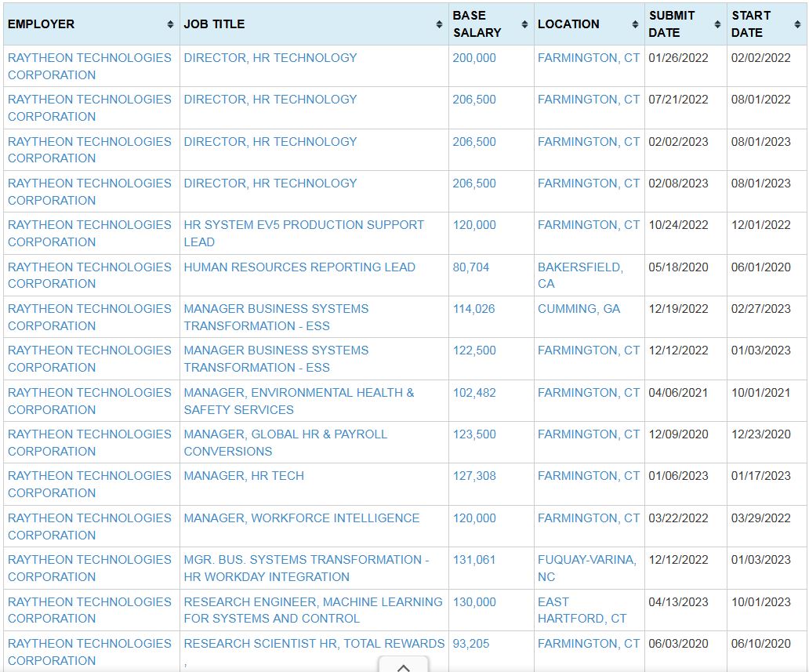The width and height of the screenshot is (809, 672).
Task: Open Raytheon employer link in Manager, HR Tech row
Action: 89,484
